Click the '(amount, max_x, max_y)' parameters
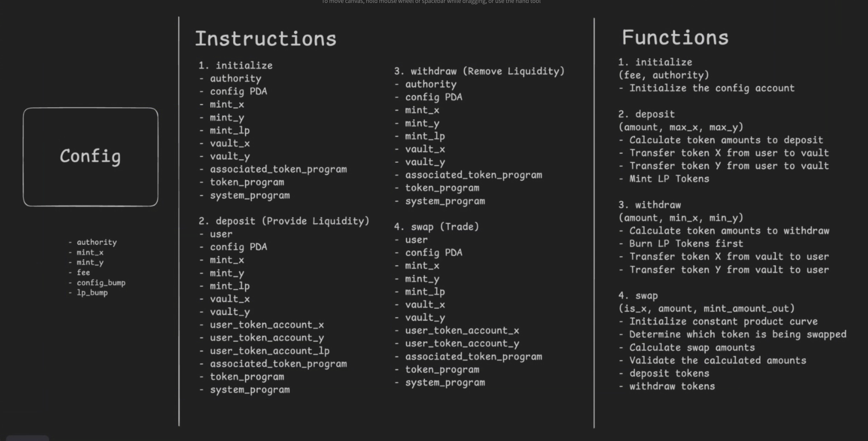The width and height of the screenshot is (868, 441). [681, 127]
